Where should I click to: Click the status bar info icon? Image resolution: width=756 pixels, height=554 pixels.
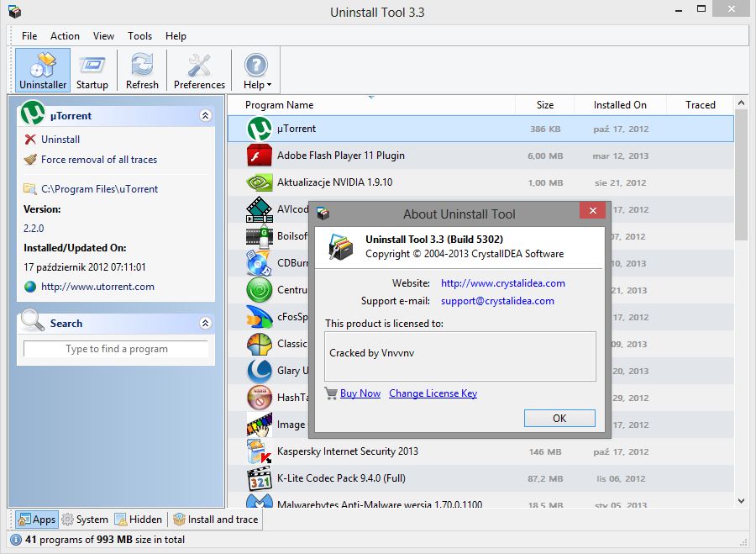tap(16, 540)
